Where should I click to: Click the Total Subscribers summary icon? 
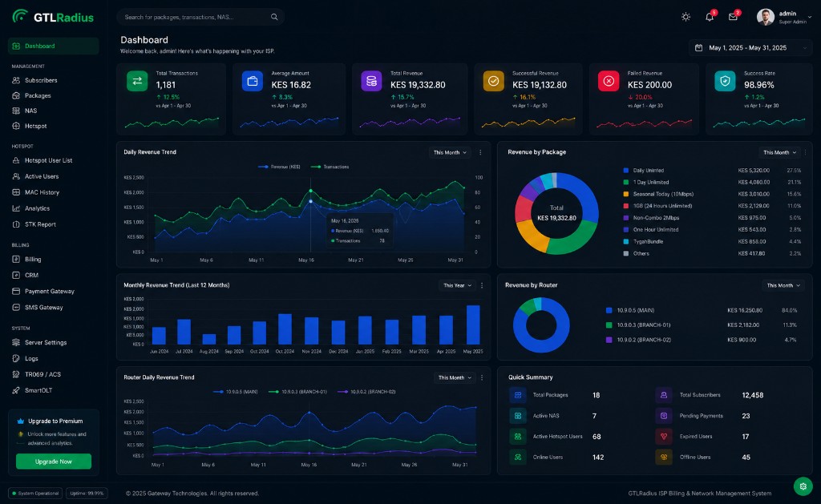pyautogui.click(x=664, y=395)
